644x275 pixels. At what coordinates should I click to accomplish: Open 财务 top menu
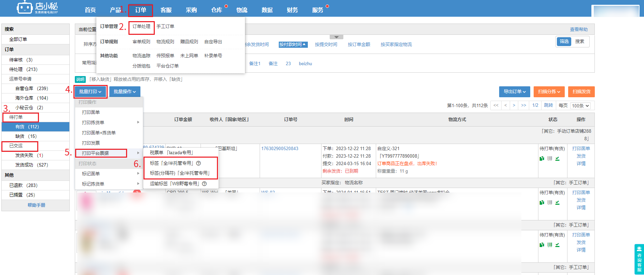(x=292, y=10)
